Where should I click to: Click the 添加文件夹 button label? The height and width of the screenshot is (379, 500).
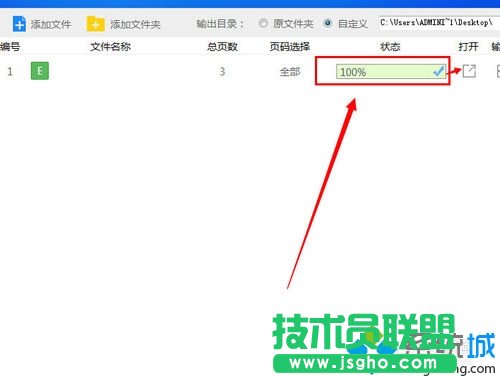pyautogui.click(x=135, y=24)
